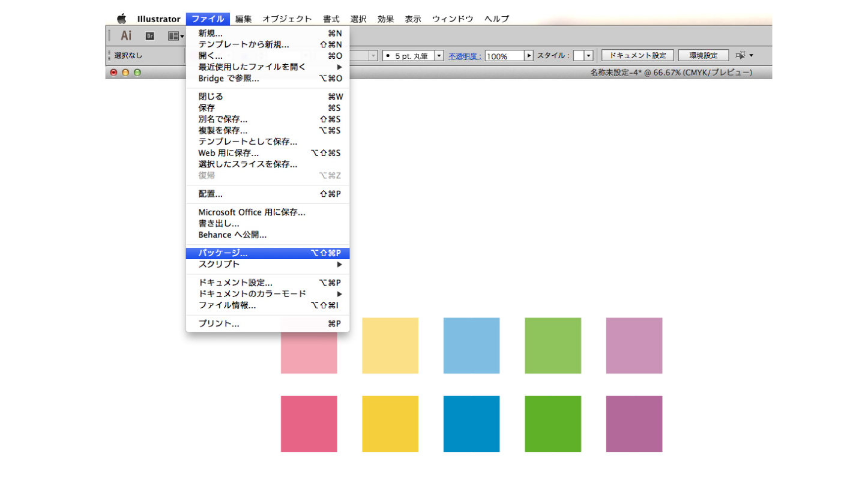Select the saturated blue square
Viewport: 868px width, 492px height.
tap(471, 424)
